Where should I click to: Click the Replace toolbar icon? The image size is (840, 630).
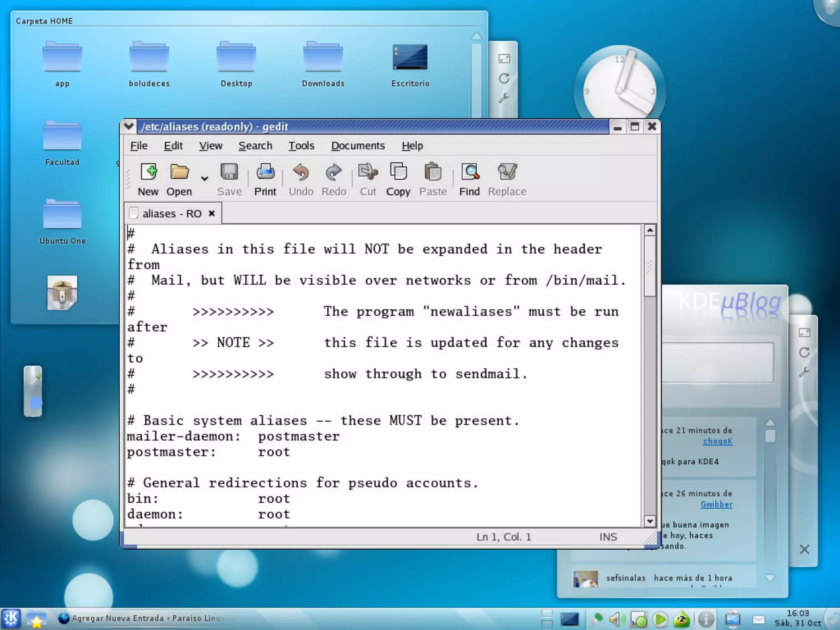click(x=507, y=172)
